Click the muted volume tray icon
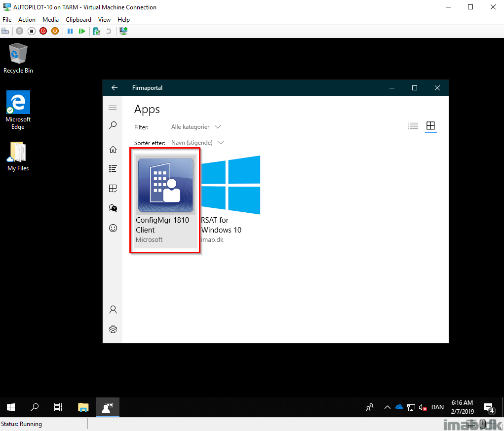 tap(423, 407)
